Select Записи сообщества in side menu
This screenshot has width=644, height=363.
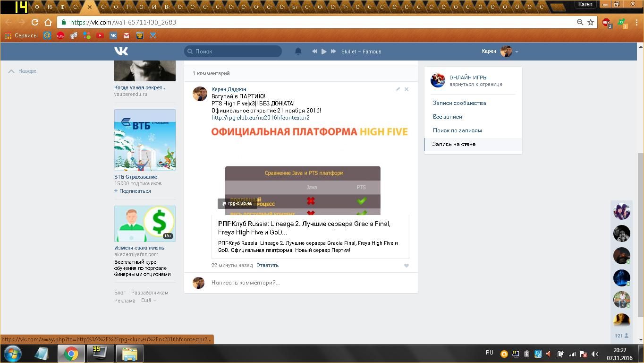point(459,103)
